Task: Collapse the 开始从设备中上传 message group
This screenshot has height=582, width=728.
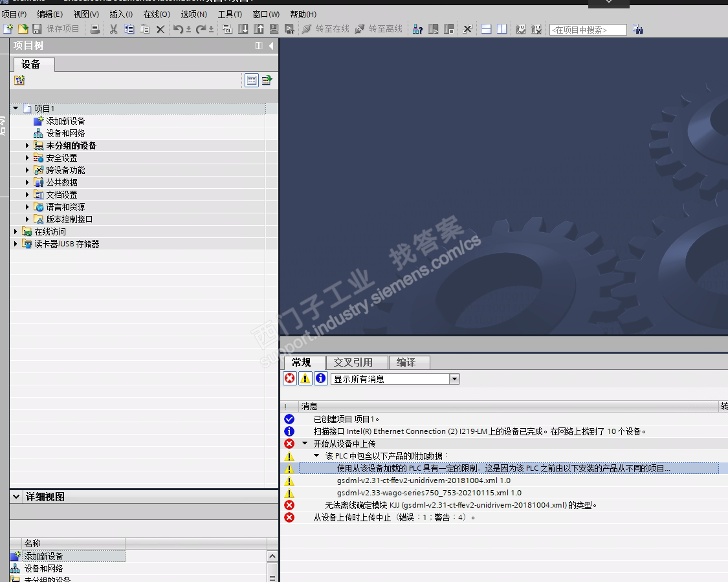Action: point(305,443)
